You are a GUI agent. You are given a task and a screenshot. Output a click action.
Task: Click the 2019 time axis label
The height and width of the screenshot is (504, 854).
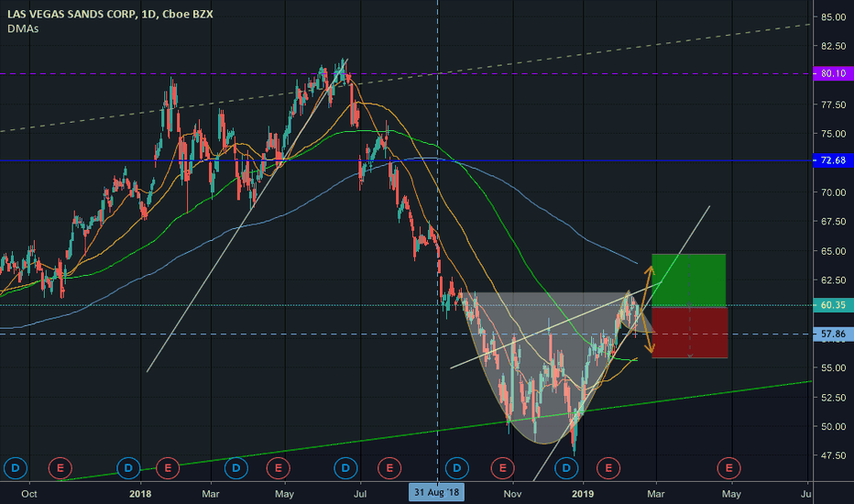click(x=583, y=494)
